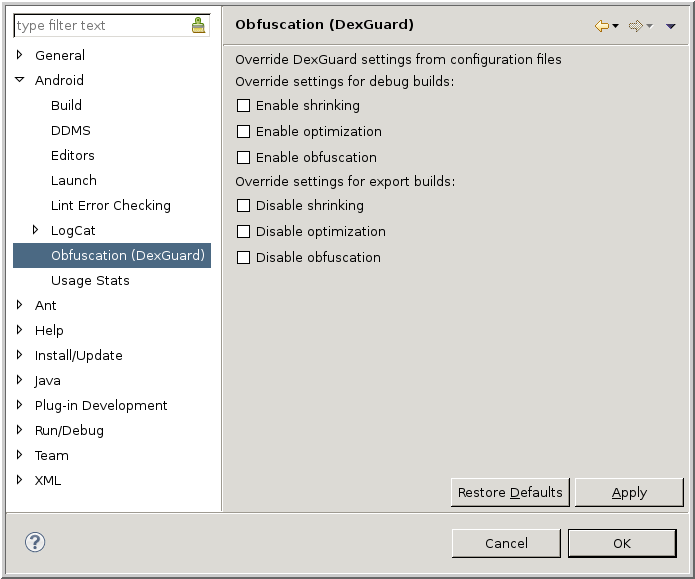Open the back history dropdown arrow
The image size is (695, 579).
(616, 26)
